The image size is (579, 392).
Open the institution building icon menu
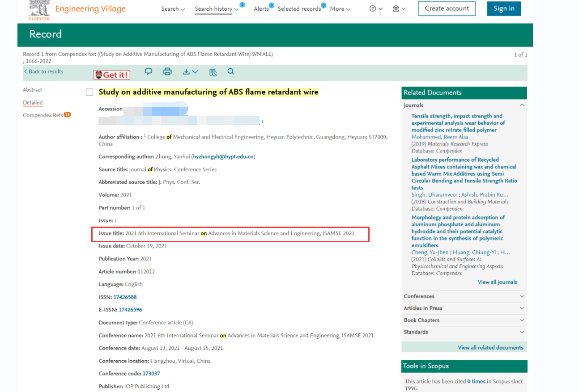point(399,8)
